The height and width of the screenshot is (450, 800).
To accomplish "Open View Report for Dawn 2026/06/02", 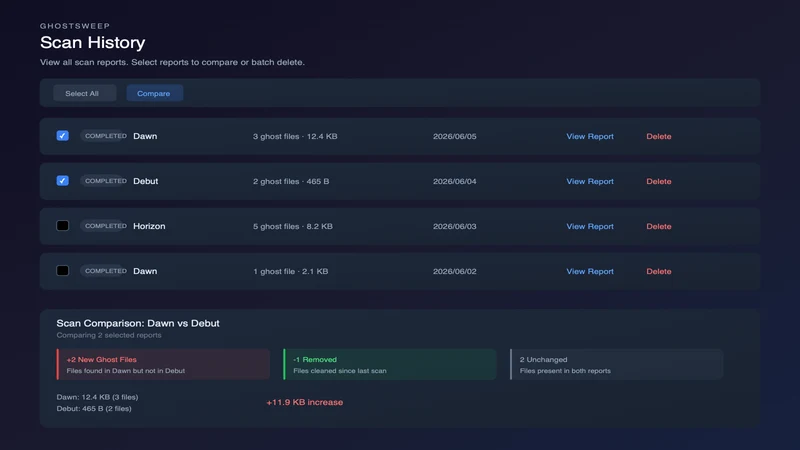I will click(590, 271).
